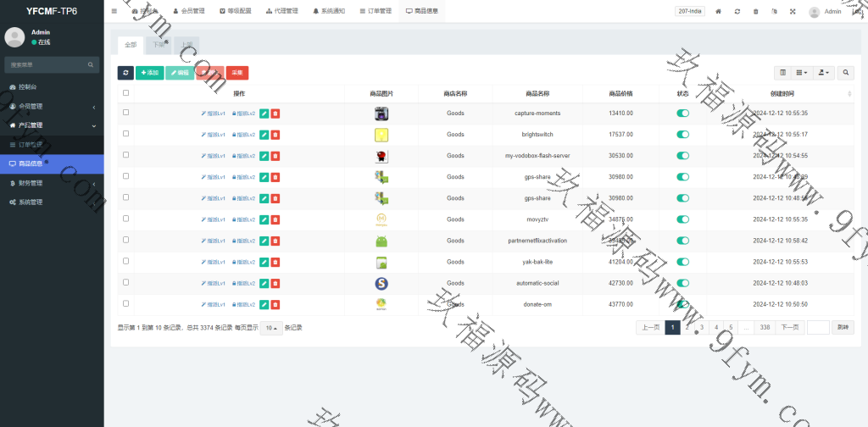Screen dimensions: 868x427
Task: Click the dark refresh button above the table
Action: [125, 73]
